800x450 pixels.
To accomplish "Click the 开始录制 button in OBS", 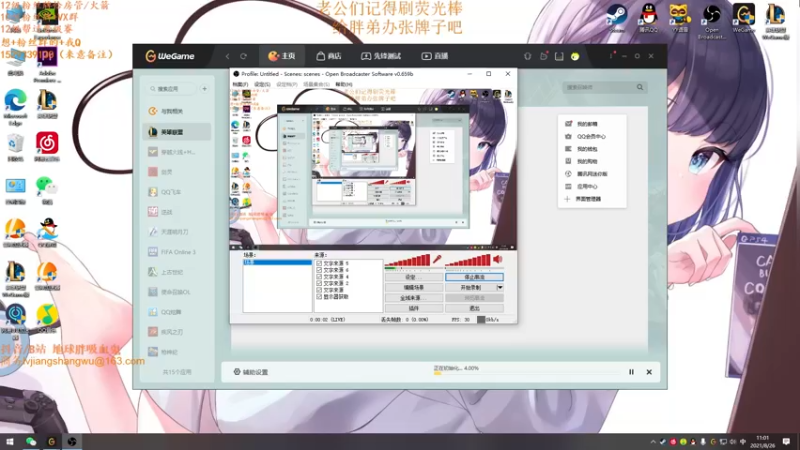I will point(470,287).
